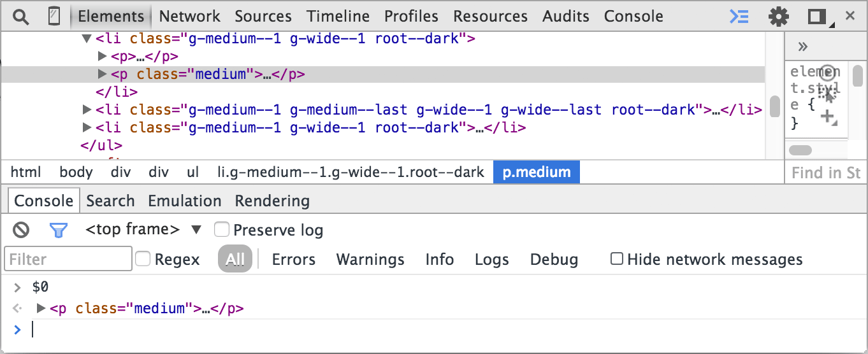Open the Rendering drawer tab
Viewport: 868px width, 354px height.
pyautogui.click(x=272, y=201)
